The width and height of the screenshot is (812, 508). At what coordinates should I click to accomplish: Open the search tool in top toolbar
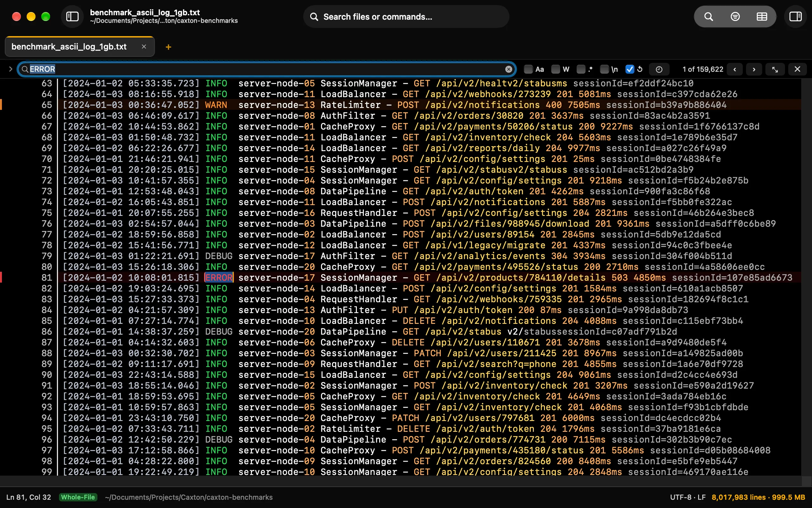coord(708,17)
